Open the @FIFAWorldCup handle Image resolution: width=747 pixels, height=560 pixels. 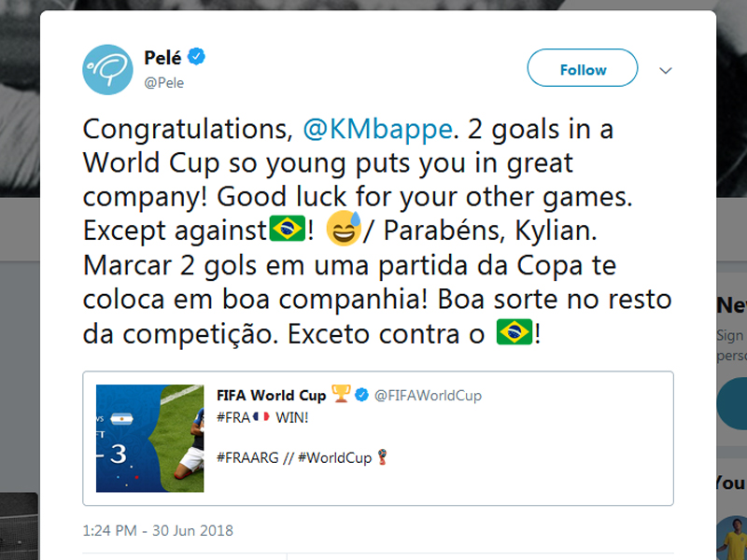(x=428, y=395)
